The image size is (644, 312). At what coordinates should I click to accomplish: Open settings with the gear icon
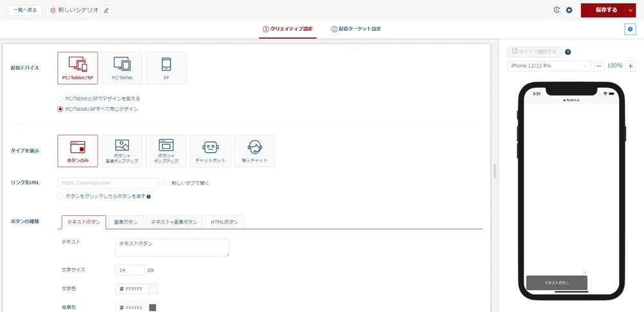569,10
